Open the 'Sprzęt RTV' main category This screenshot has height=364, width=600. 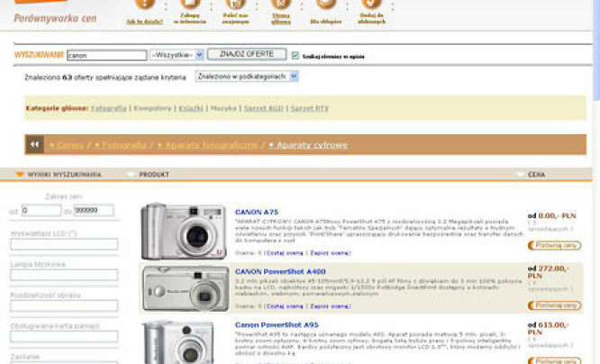[x=310, y=108]
